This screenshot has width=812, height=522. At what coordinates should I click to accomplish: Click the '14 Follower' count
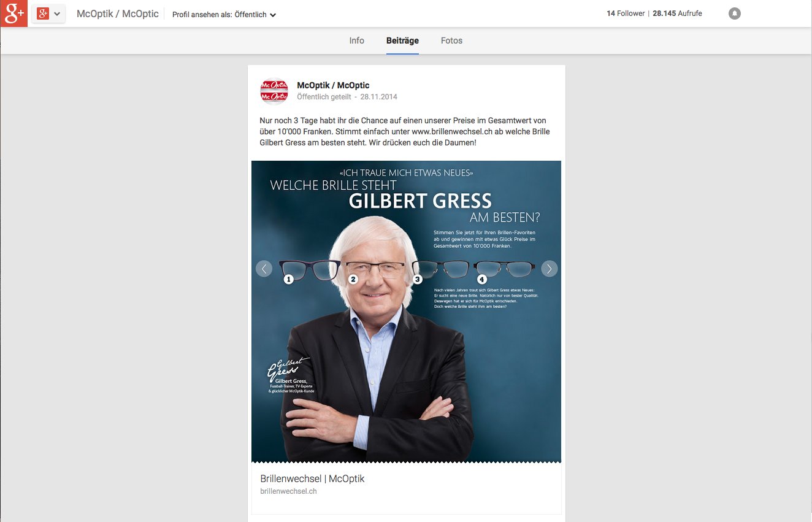click(626, 13)
